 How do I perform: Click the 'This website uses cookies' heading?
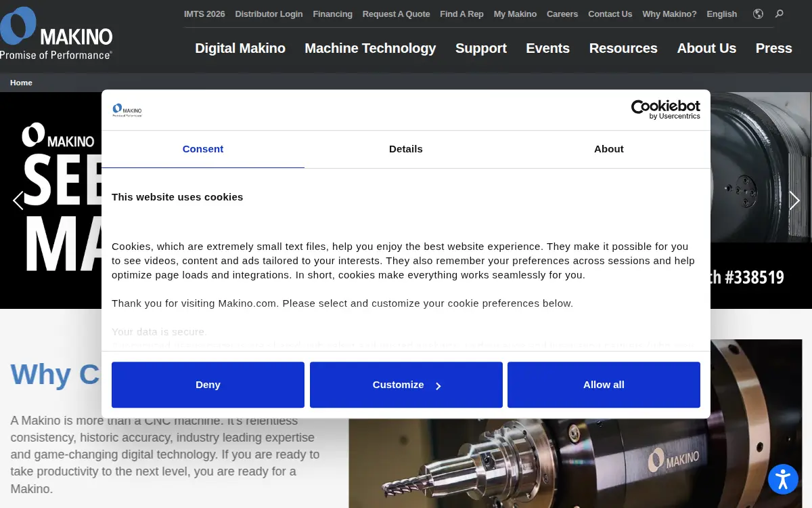click(x=177, y=197)
